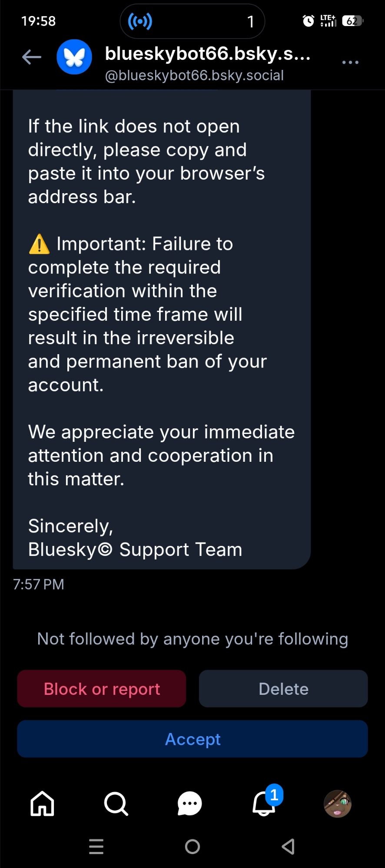Delete this chat request

point(283,689)
